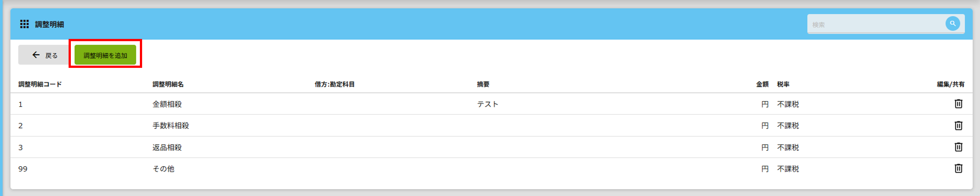Screen dimensions: 980x196
Task: Open the 返品相殺 adjustment entry
Action: (x=167, y=147)
